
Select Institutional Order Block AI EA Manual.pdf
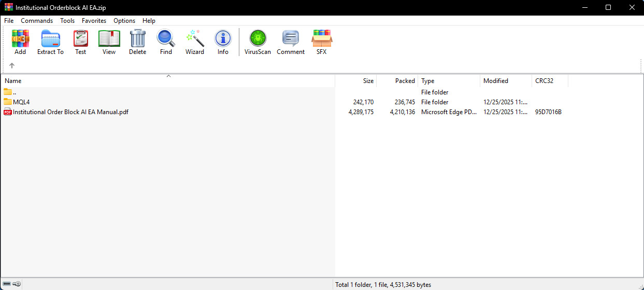70,112
